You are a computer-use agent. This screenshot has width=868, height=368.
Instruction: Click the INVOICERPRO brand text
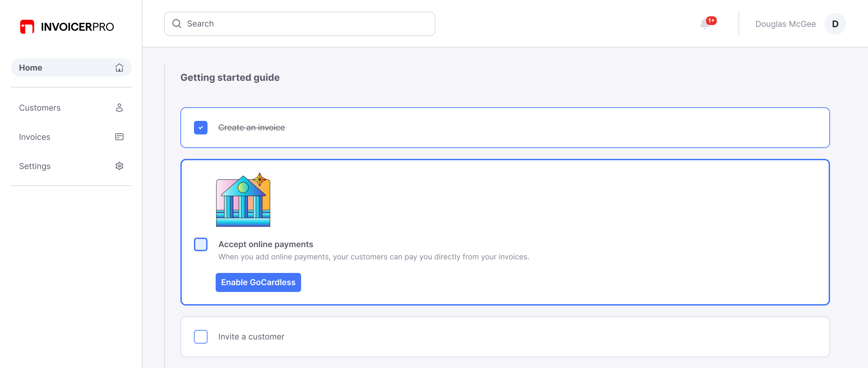(x=77, y=27)
